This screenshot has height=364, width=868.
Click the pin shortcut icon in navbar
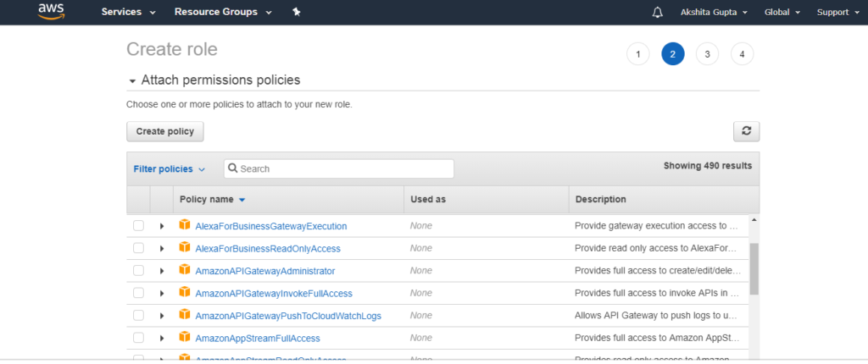coord(297,12)
